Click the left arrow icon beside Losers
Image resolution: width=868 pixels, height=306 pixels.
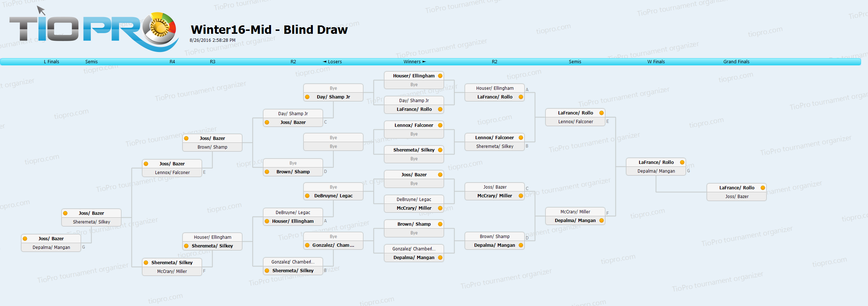pos(325,62)
